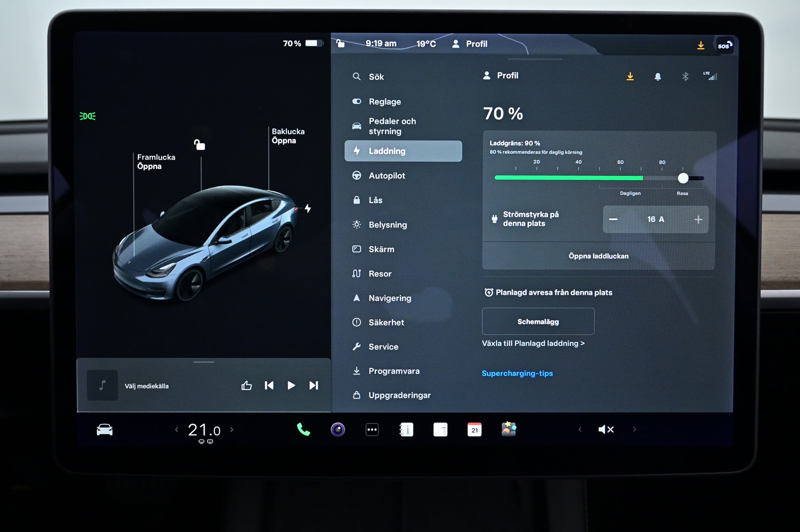The image size is (800, 532).
Task: Adjust the charge limit slider handle
Action: click(683, 178)
